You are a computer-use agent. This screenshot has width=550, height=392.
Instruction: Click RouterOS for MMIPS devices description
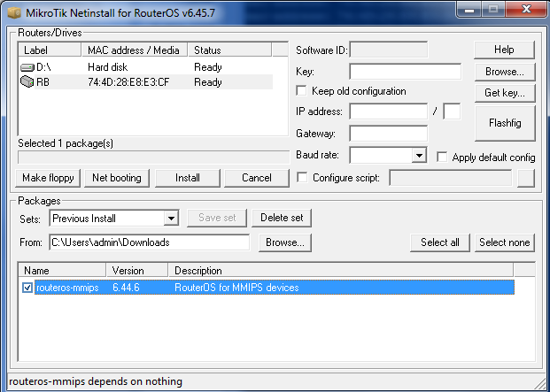tap(236, 288)
